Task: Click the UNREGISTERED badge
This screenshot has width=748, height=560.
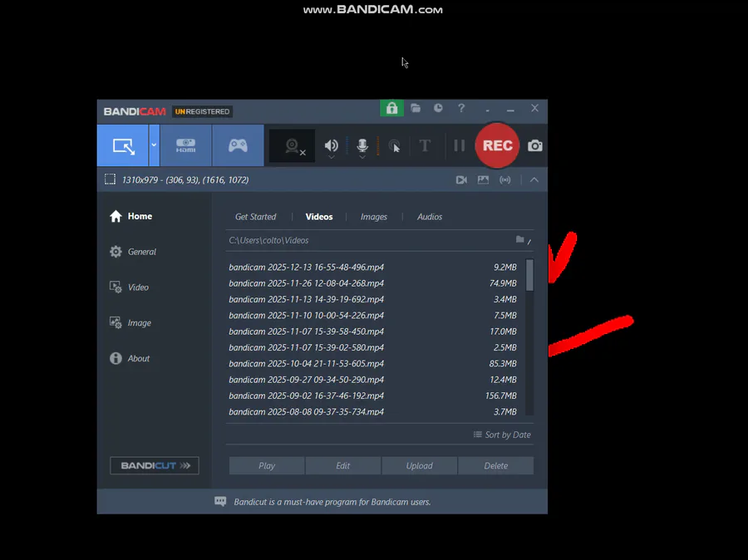Action: point(202,111)
